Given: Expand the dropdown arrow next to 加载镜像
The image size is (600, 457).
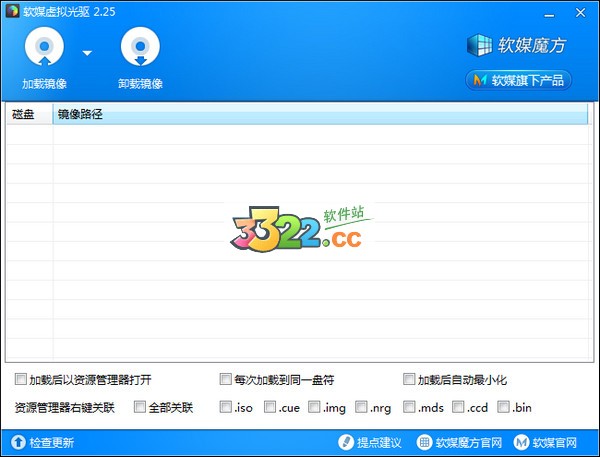Looking at the screenshot, I should (87, 53).
